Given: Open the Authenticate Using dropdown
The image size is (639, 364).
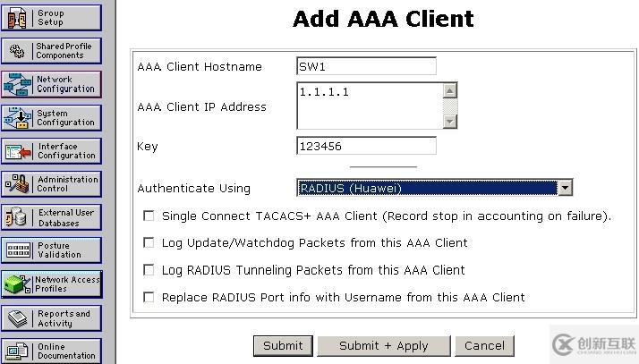Looking at the screenshot, I should [564, 188].
